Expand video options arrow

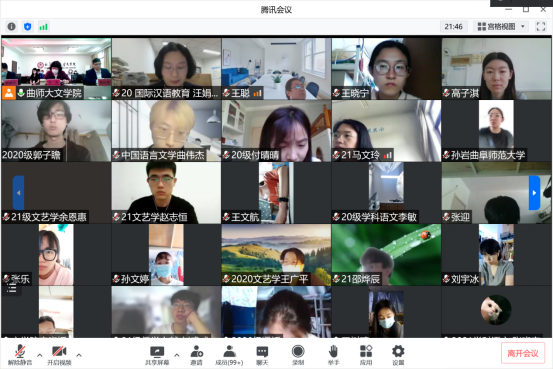pyautogui.click(x=79, y=355)
